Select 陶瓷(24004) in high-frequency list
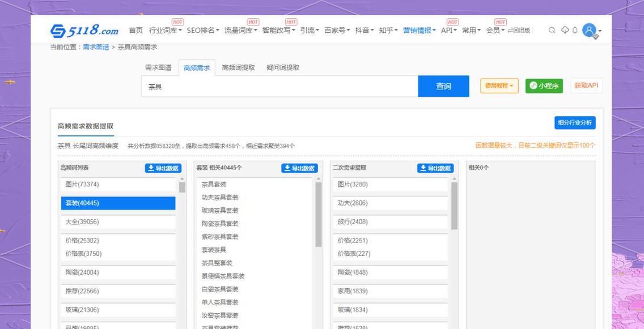 pyautogui.click(x=118, y=272)
